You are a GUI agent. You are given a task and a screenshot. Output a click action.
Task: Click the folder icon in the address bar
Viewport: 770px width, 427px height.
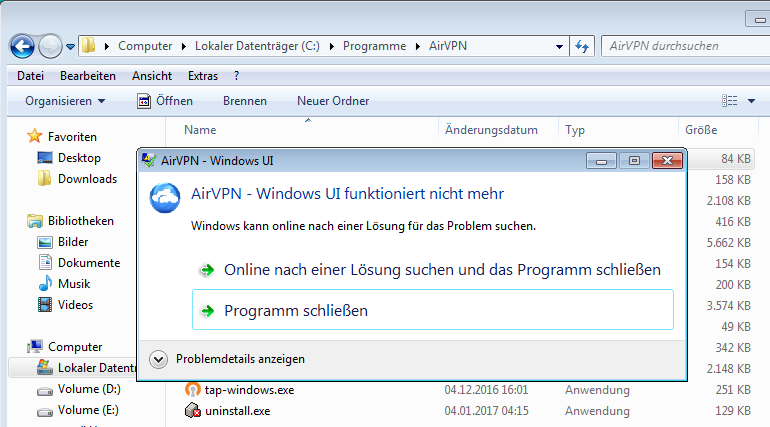pos(89,46)
